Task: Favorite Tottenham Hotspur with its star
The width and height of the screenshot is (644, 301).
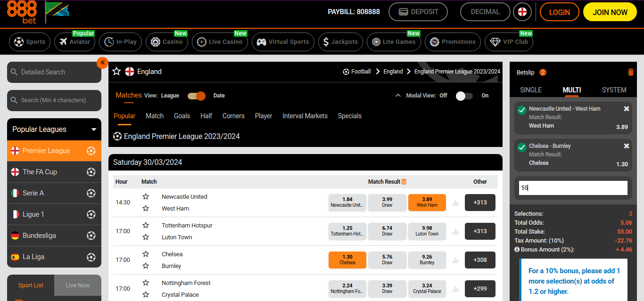Action: pyautogui.click(x=146, y=225)
